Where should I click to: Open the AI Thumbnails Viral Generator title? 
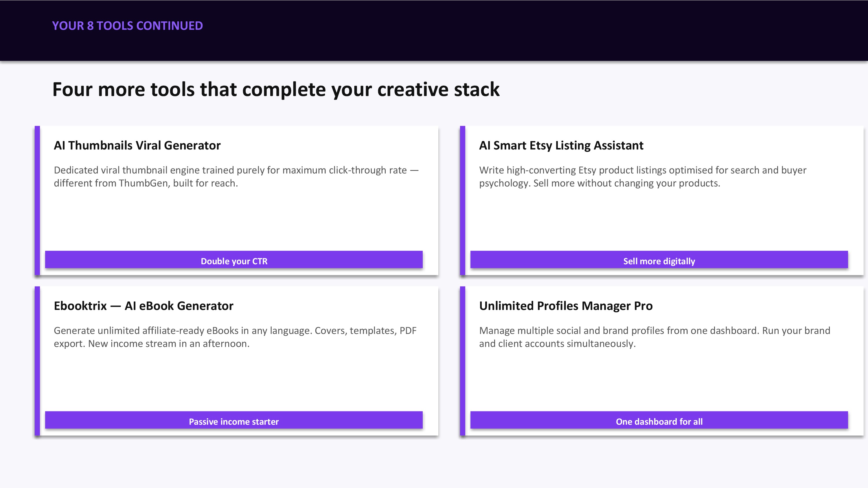137,145
